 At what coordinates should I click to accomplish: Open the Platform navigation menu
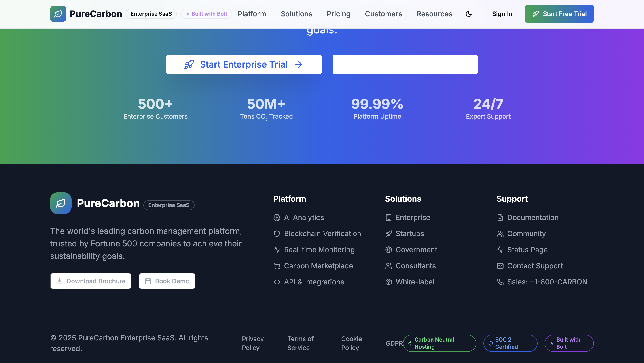(252, 14)
